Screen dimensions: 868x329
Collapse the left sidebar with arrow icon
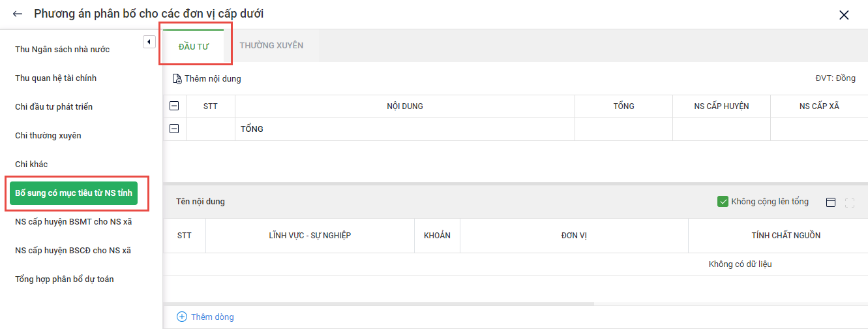(x=149, y=42)
